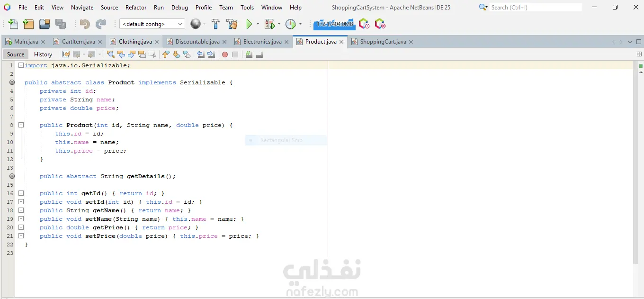The width and height of the screenshot is (644, 299).
Task: Click the Source view button
Action: [x=15, y=54]
